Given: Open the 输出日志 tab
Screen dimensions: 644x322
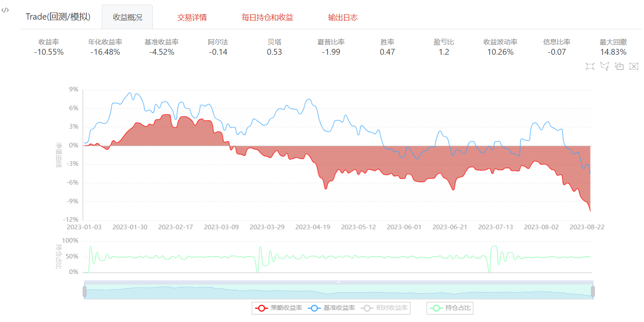Looking at the screenshot, I should [343, 18].
